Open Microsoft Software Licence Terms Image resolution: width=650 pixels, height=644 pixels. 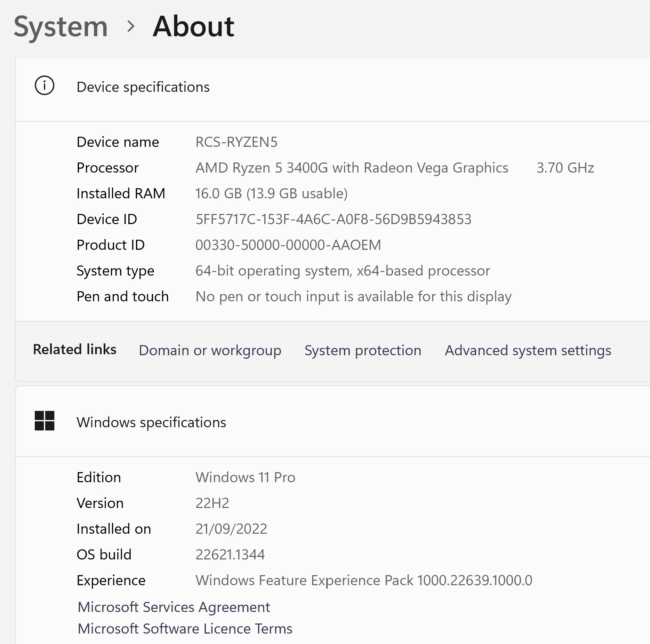point(185,629)
